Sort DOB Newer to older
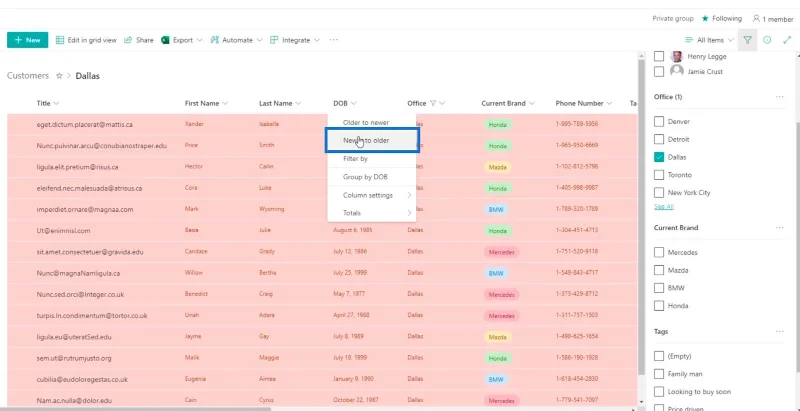800x411 pixels. pyautogui.click(x=372, y=140)
